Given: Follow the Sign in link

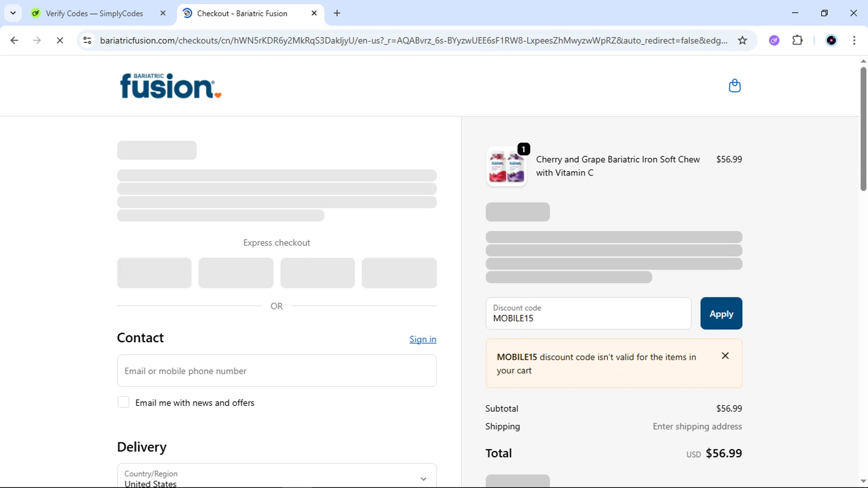Looking at the screenshot, I should click(x=423, y=339).
